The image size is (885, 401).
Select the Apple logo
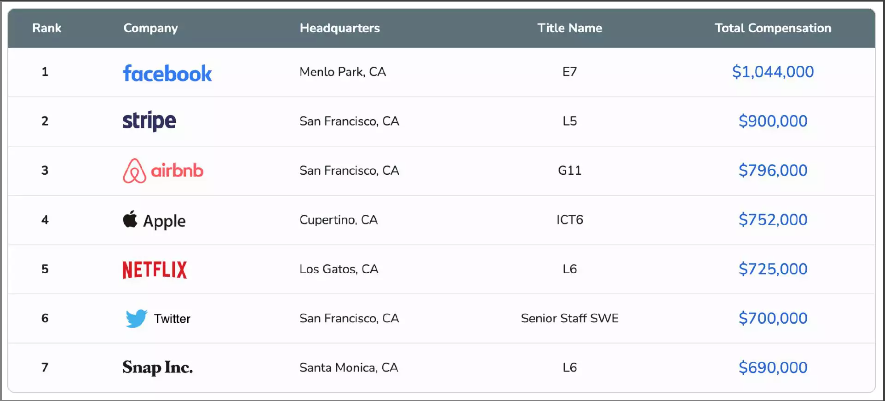point(154,220)
